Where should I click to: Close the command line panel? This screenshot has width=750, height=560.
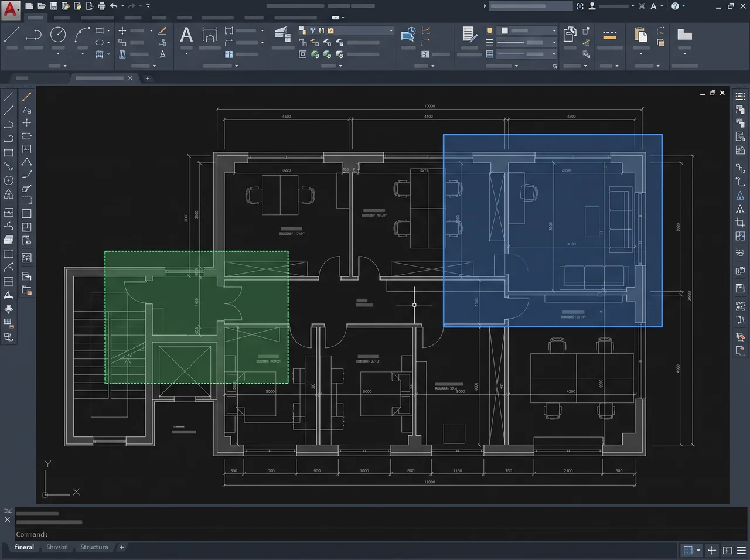coord(8,520)
